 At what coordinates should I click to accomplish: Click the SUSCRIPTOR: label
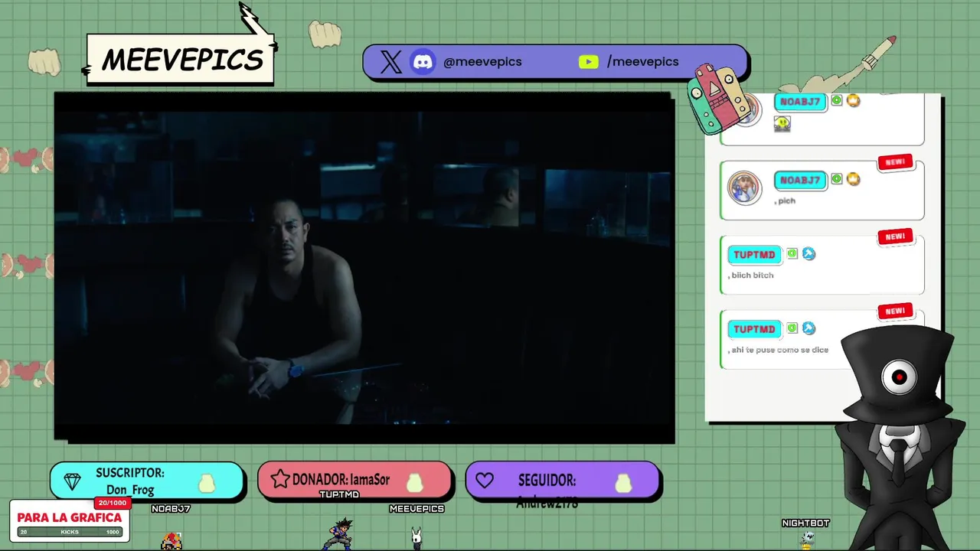130,473
